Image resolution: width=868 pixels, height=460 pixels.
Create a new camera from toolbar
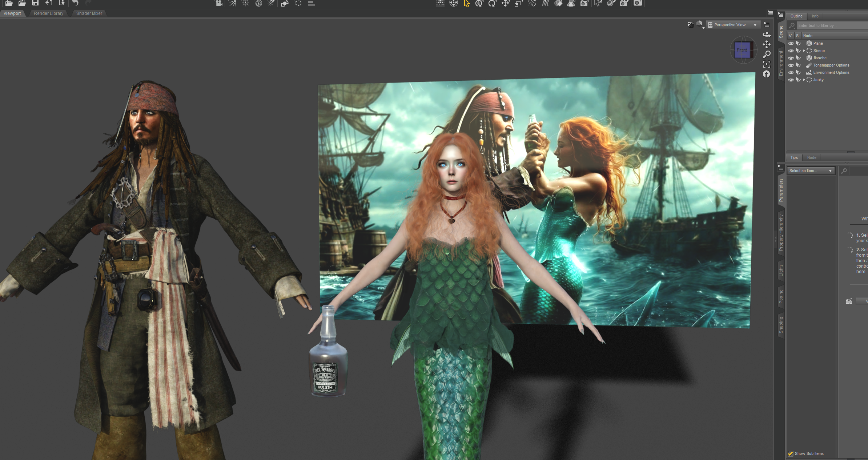tap(219, 3)
